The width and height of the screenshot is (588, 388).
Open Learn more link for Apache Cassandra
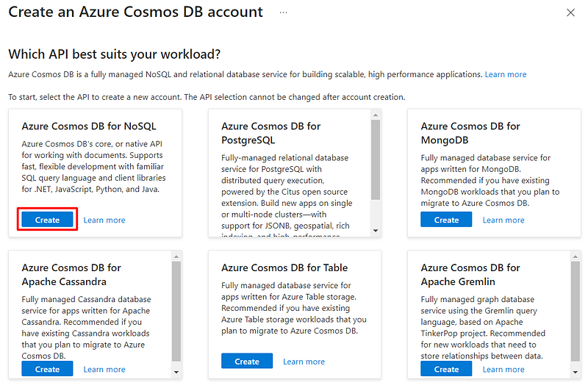point(104,369)
